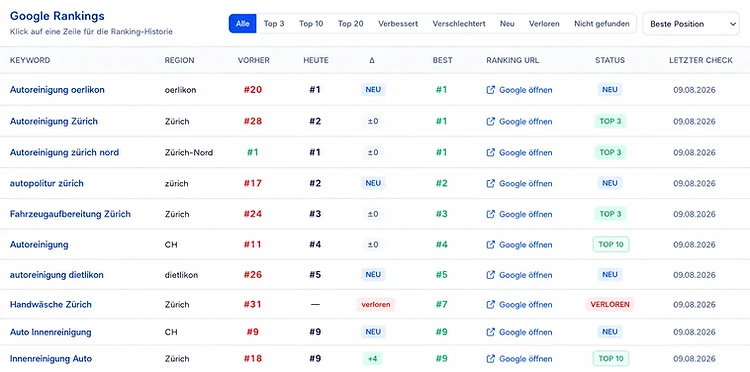This screenshot has height=372, width=750.
Task: Open Google öffnen link for Autoreinigung Zürich
Action: tap(526, 121)
